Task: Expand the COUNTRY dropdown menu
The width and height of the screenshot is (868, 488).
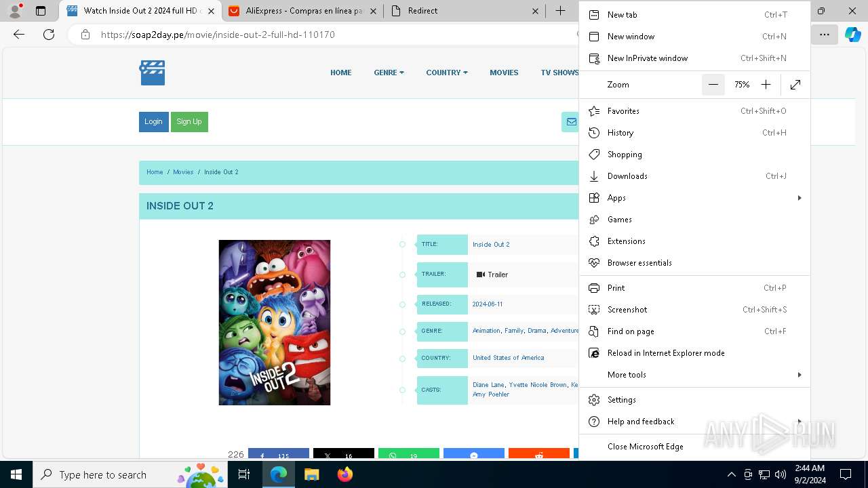Action: pyautogui.click(x=446, y=73)
